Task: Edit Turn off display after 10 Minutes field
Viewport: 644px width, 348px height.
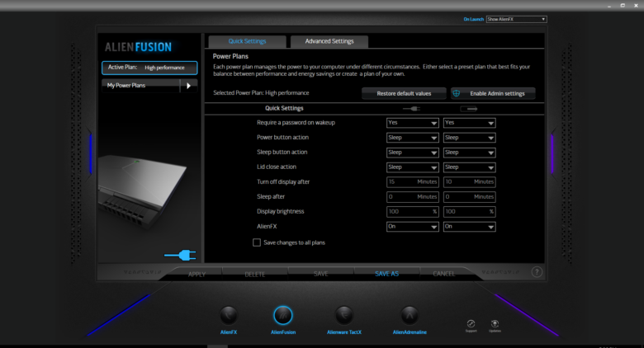Action: point(469,181)
